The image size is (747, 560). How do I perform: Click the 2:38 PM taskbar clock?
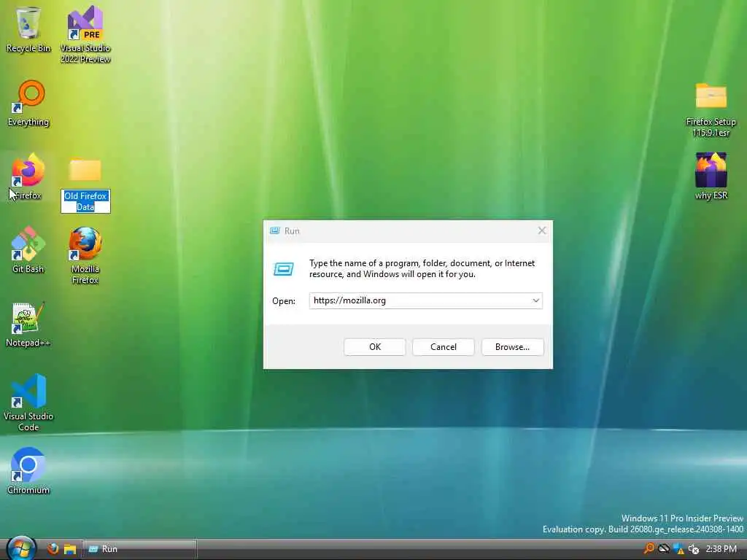(x=721, y=549)
